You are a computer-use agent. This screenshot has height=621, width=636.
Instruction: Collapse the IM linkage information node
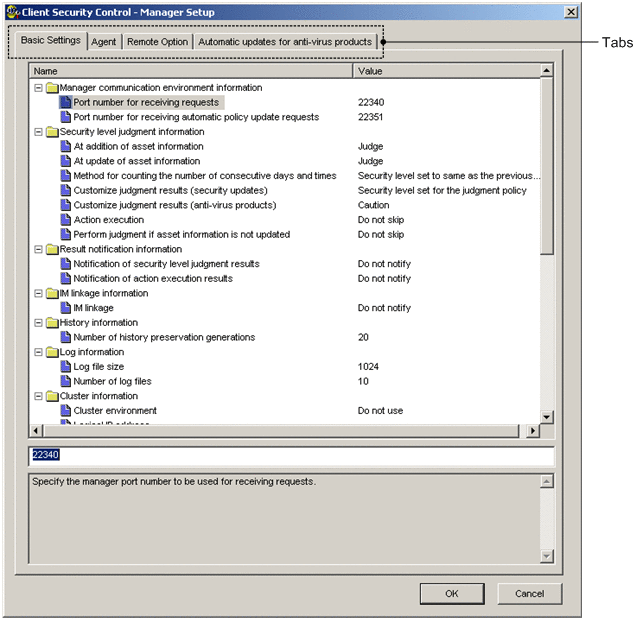click(x=38, y=293)
